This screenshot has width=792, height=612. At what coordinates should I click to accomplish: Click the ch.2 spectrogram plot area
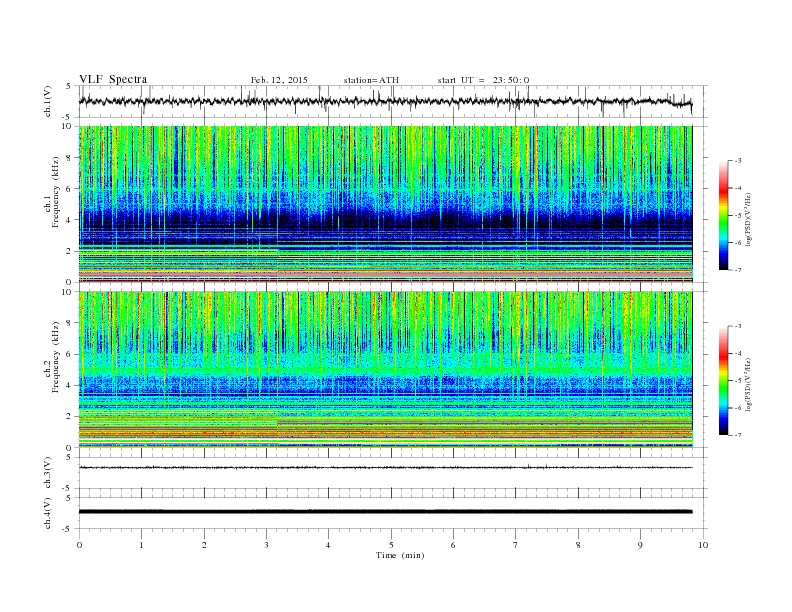(386, 370)
